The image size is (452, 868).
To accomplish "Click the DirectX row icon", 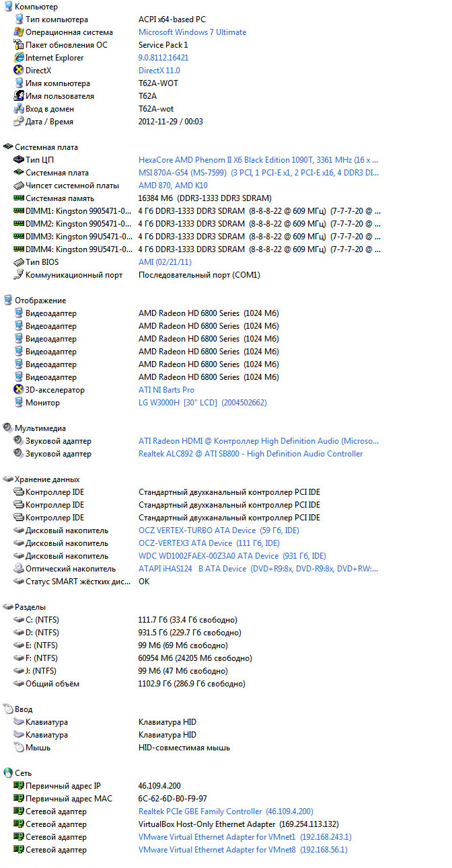I will click(x=19, y=71).
